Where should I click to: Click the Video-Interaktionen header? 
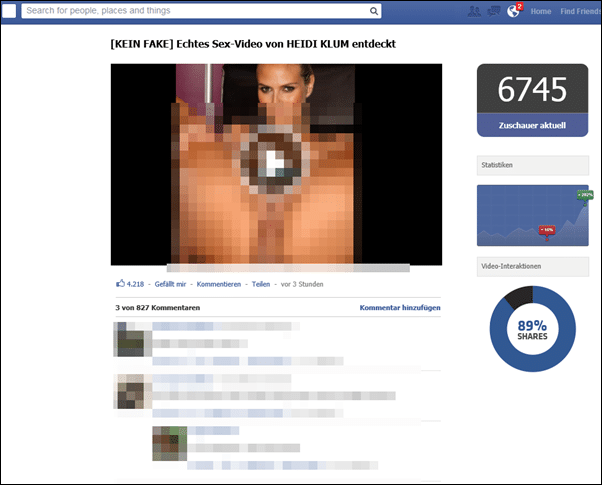(x=533, y=267)
